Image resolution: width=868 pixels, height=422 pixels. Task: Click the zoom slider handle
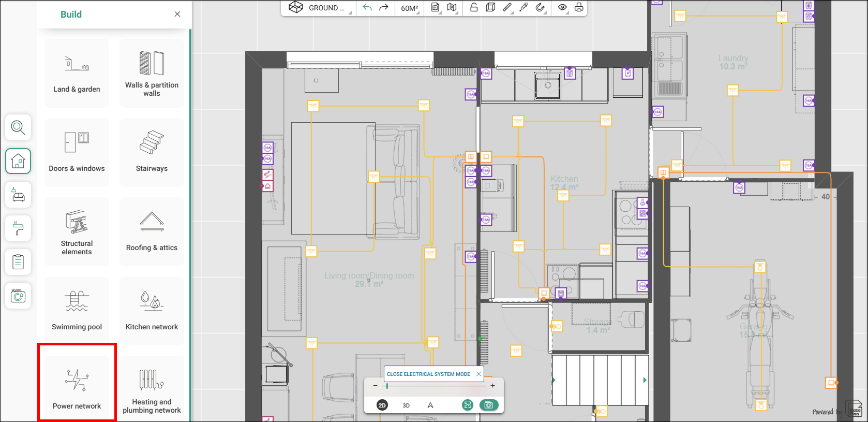click(x=387, y=386)
